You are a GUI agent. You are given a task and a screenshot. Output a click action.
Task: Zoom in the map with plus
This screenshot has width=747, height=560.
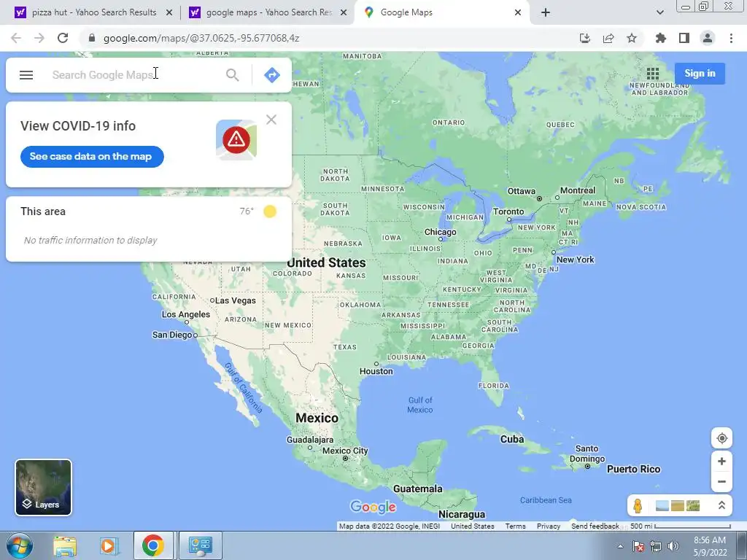[721, 461]
